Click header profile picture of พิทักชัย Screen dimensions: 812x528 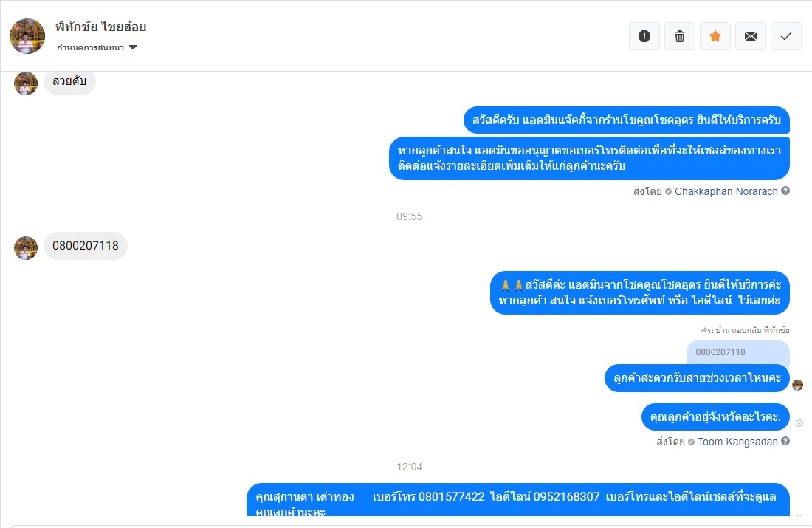tap(27, 36)
